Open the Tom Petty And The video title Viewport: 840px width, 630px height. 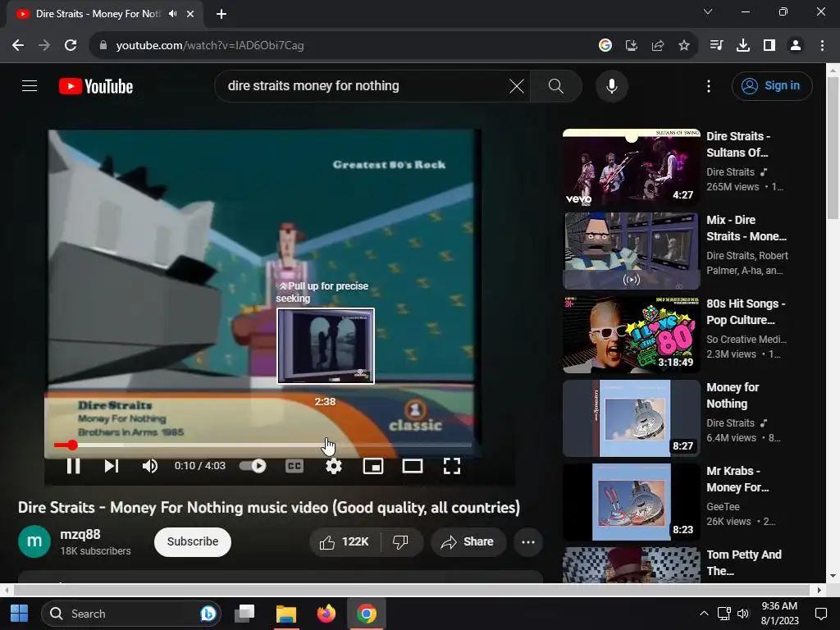[744, 563]
